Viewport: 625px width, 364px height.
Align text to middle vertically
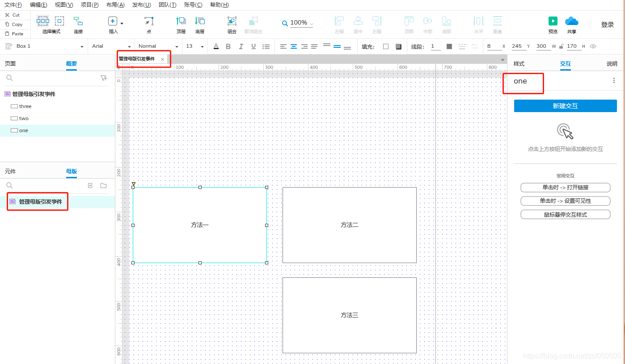pos(337,46)
